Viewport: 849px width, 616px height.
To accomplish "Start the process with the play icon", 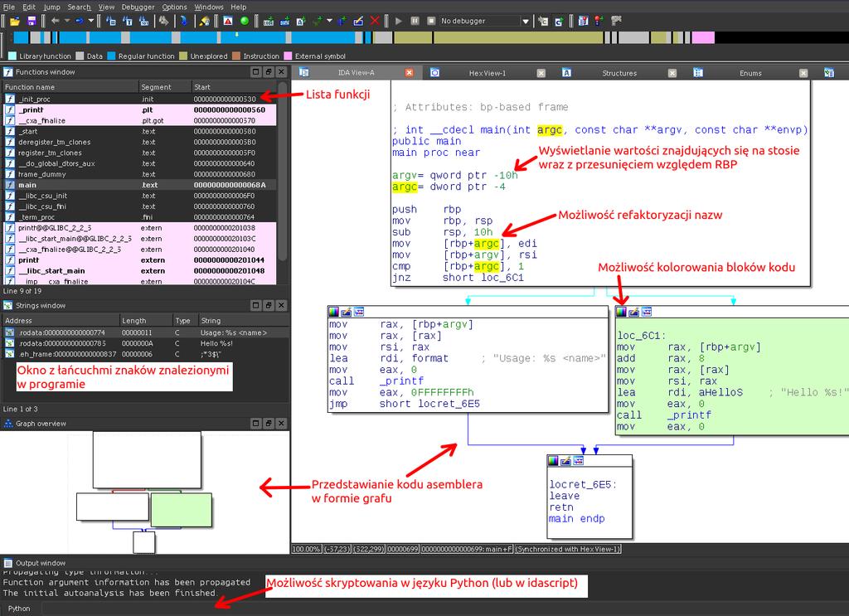I will (399, 21).
